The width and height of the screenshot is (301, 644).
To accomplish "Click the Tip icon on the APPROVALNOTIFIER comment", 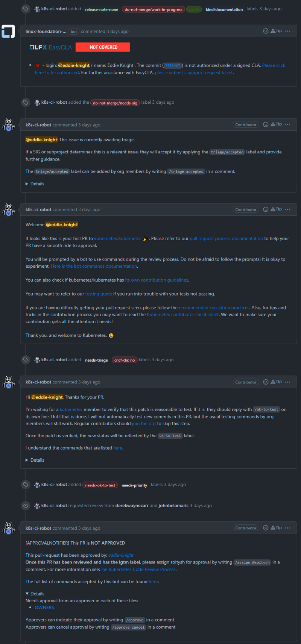I will click(x=276, y=528).
